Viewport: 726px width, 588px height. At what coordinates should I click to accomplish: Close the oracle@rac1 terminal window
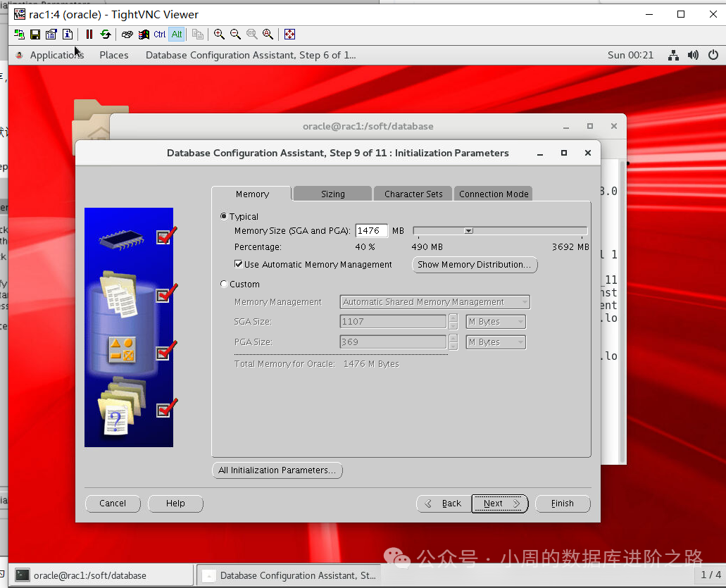click(614, 126)
